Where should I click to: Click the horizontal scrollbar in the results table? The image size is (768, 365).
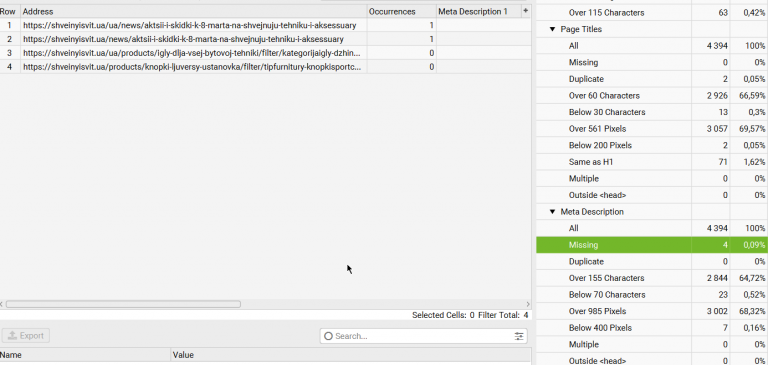pyautogui.click(x=123, y=304)
